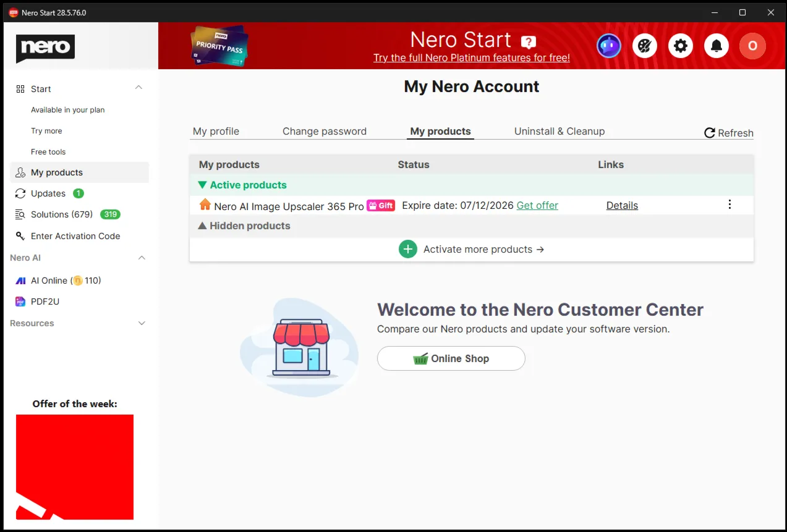Switch to the My profile tab

pyautogui.click(x=216, y=131)
